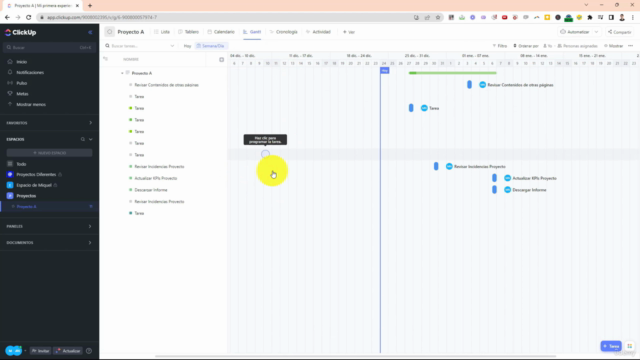Select Todo in spaces list
The width and height of the screenshot is (640, 360).
pos(21,164)
